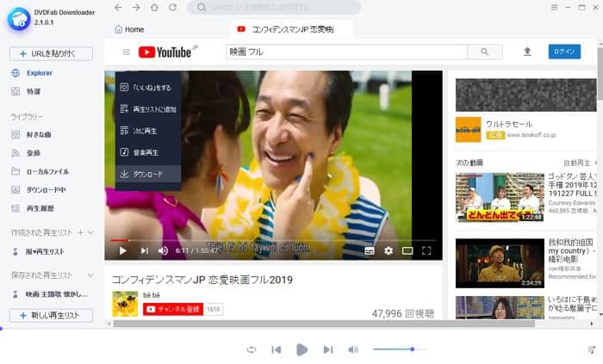Image resolution: width=603 pixels, height=364 pixels.
Task: Open the 我和我的祖国 suggested video thumbnail
Action: 500,263
